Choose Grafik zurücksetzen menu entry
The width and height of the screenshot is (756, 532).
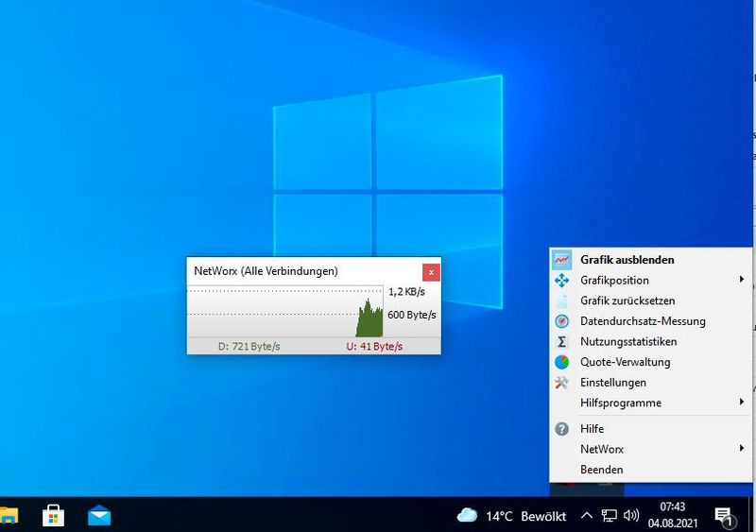[x=650, y=300]
